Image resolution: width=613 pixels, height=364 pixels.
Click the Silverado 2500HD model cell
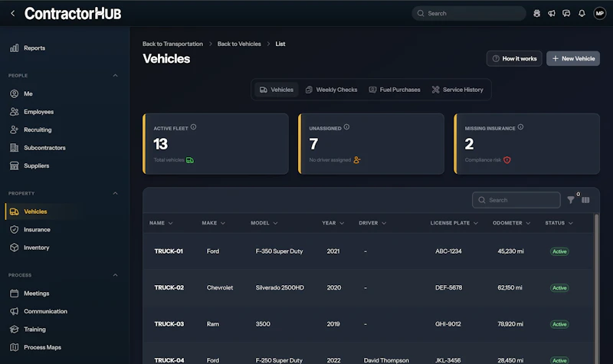(x=280, y=288)
